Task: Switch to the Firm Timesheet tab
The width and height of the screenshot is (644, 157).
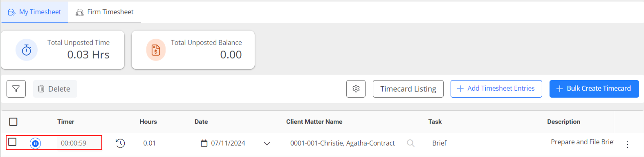Action: click(x=105, y=12)
